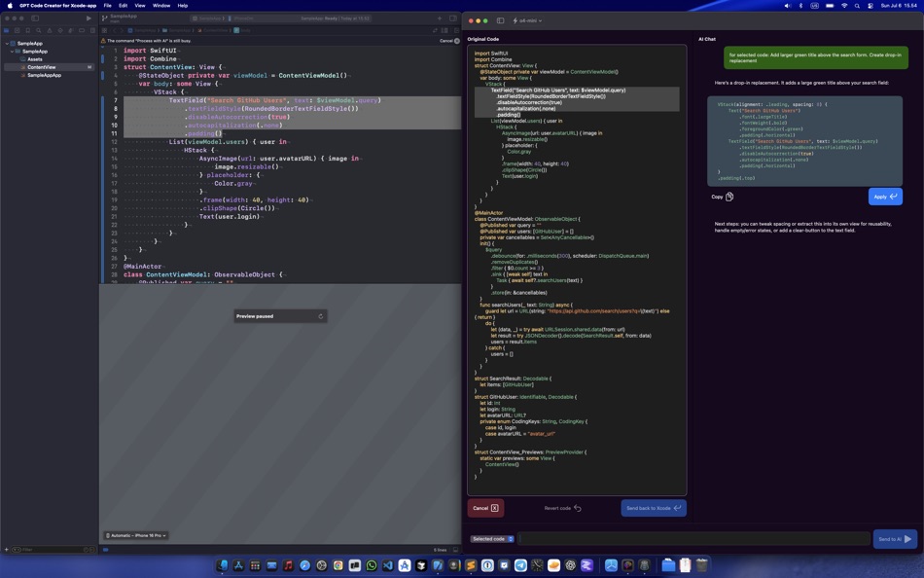Open Safari from the Dock
The image size is (924, 578).
tap(304, 565)
